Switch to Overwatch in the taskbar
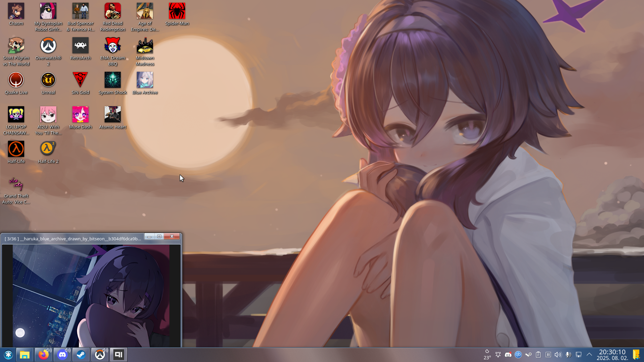 point(100,355)
